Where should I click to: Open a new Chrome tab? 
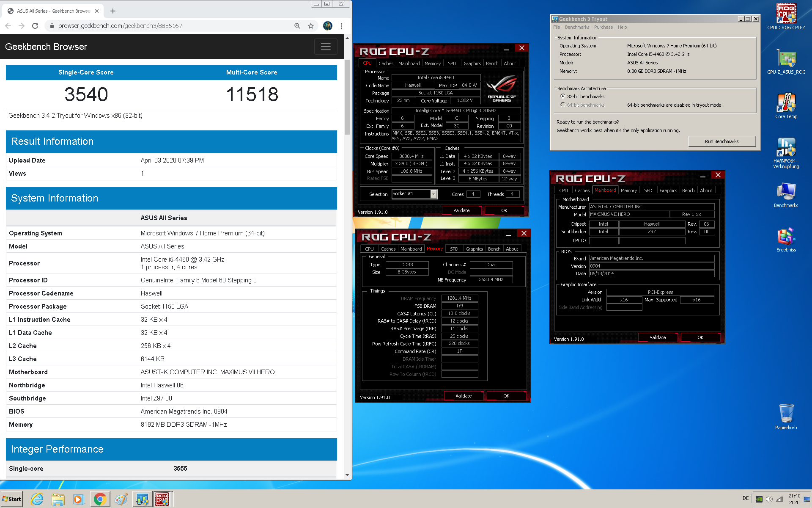click(x=113, y=11)
